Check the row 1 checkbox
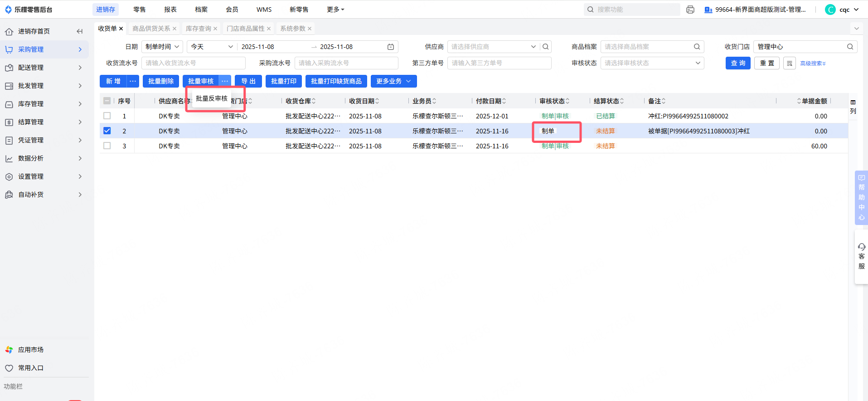 point(107,116)
